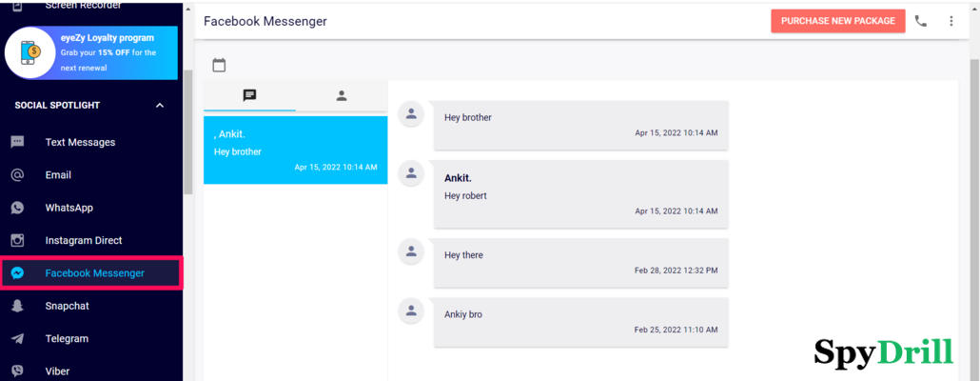Open Facebook Messenger in sidebar

coord(94,273)
